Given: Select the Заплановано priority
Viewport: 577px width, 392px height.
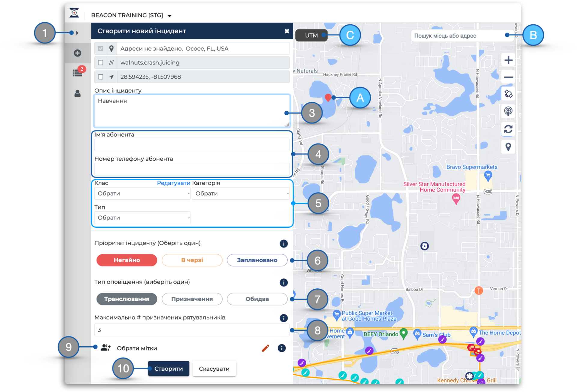Looking at the screenshot, I should (257, 260).
